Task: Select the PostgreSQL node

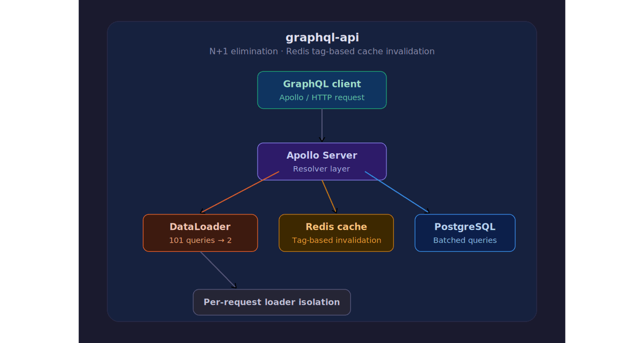Action: click(x=465, y=233)
